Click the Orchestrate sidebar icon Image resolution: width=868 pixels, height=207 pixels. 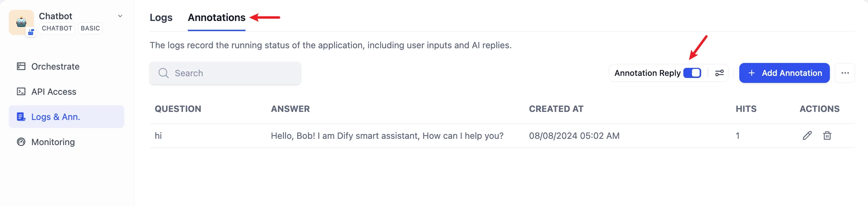click(x=21, y=66)
